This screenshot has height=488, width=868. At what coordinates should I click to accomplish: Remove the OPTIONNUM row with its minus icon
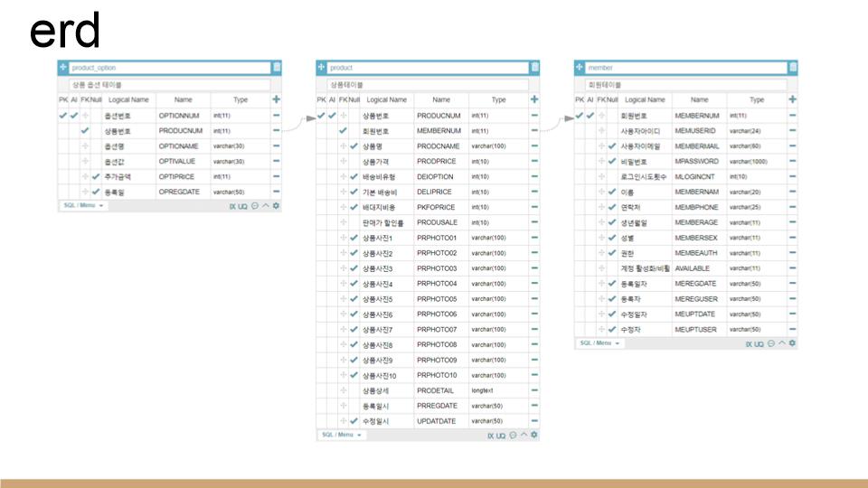(x=277, y=116)
